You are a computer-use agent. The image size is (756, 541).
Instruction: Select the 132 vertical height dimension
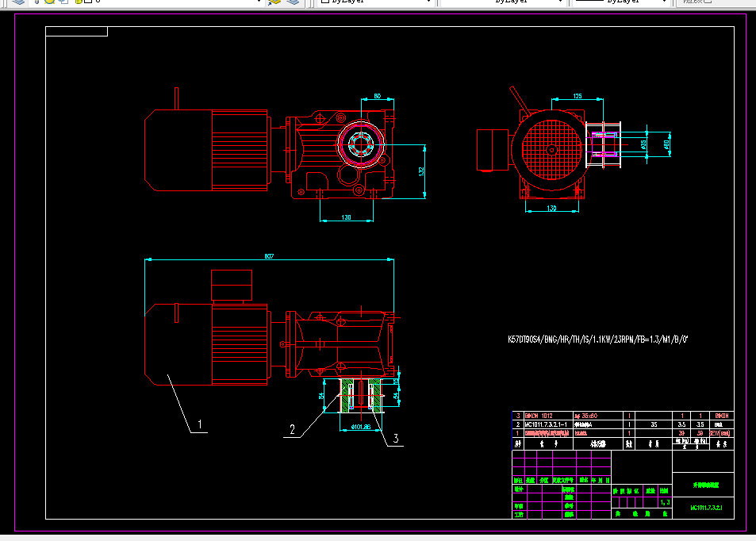pyautogui.click(x=421, y=171)
